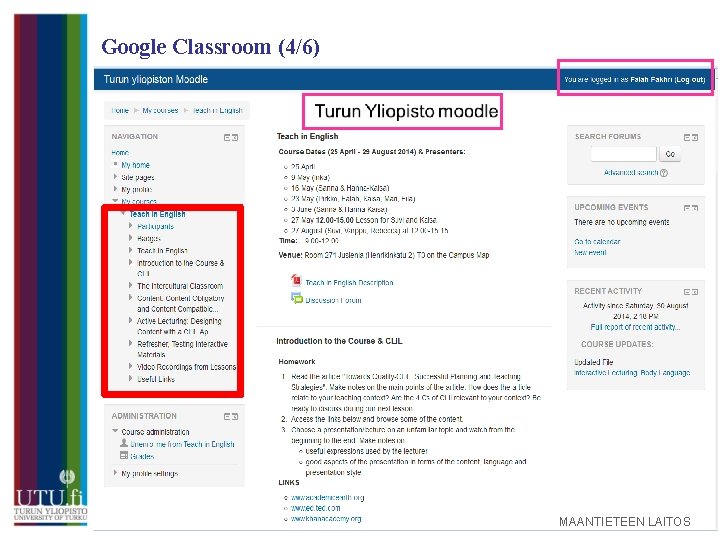Viewport: 720px width, 540px height.
Task: Collapse Course administration section
Action: [x=115, y=431]
